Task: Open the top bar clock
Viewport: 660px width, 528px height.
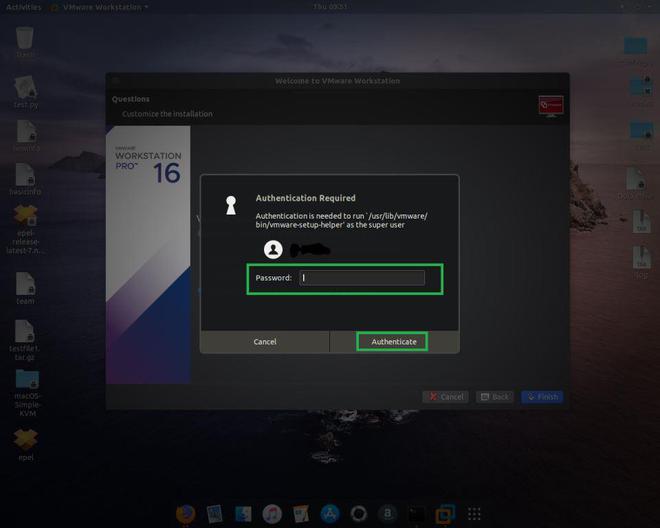Action: (x=330, y=7)
